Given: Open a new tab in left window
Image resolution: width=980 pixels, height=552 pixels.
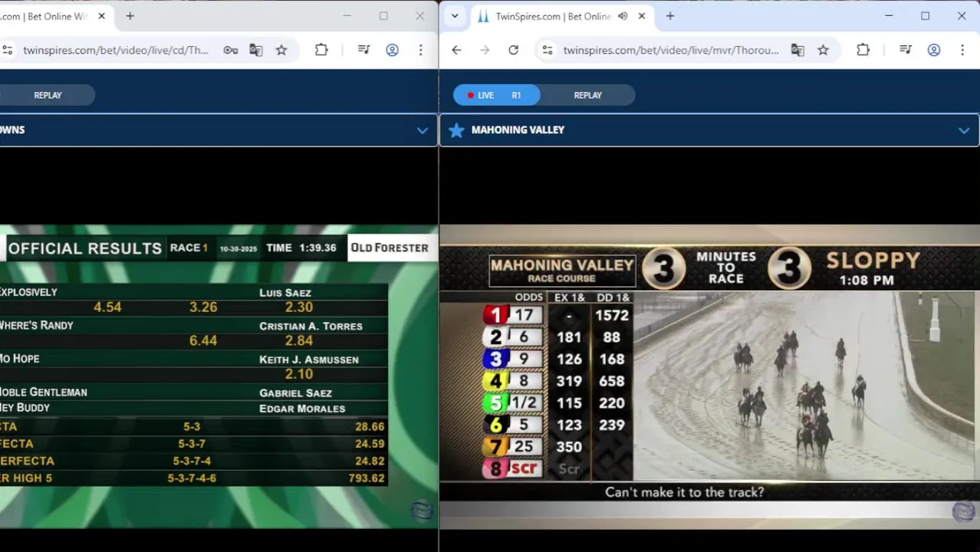Looking at the screenshot, I should pyautogui.click(x=130, y=16).
